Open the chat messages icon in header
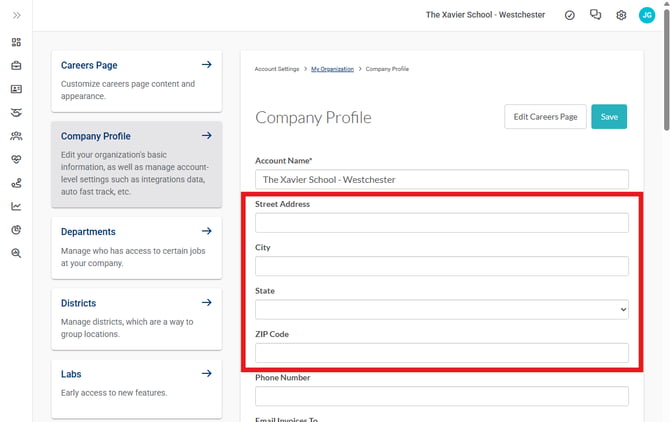The height and width of the screenshot is (422, 670). pyautogui.click(x=595, y=15)
